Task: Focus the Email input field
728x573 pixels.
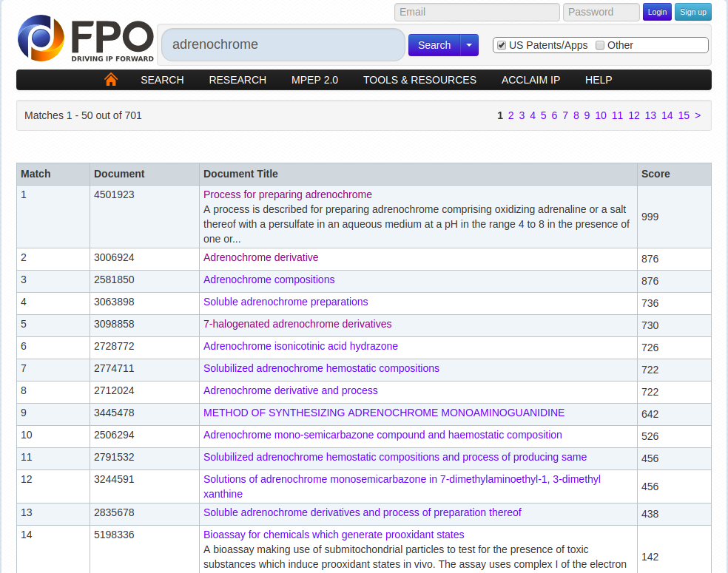Action: [x=476, y=12]
